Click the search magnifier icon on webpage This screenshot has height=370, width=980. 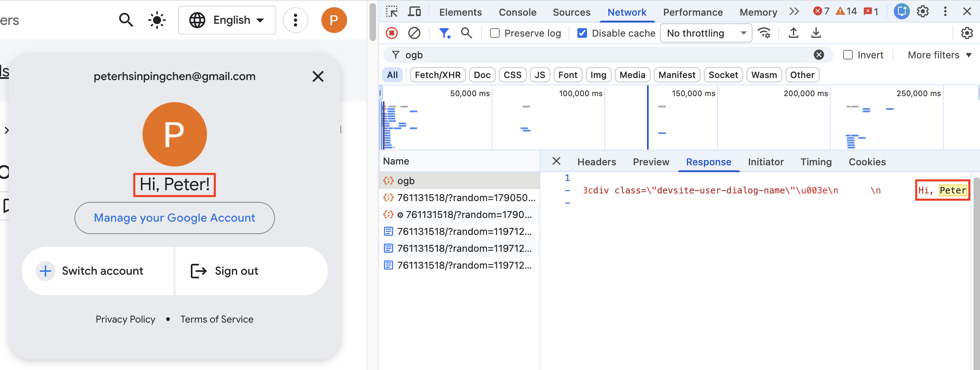click(x=126, y=20)
